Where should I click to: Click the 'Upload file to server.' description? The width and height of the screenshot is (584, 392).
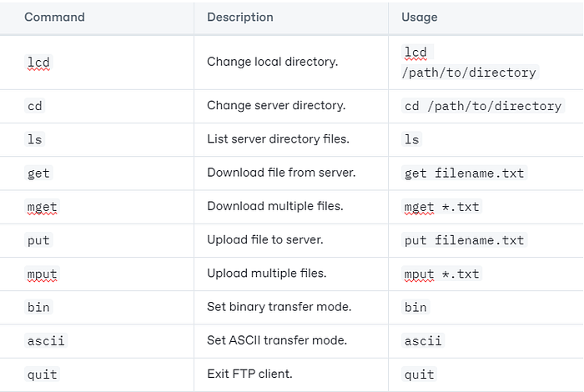click(264, 239)
